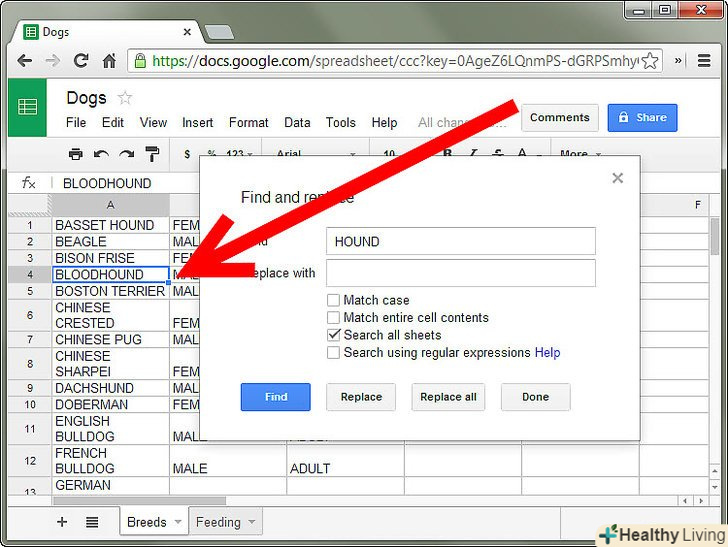
Task: Click the Replace button
Action: (361, 397)
